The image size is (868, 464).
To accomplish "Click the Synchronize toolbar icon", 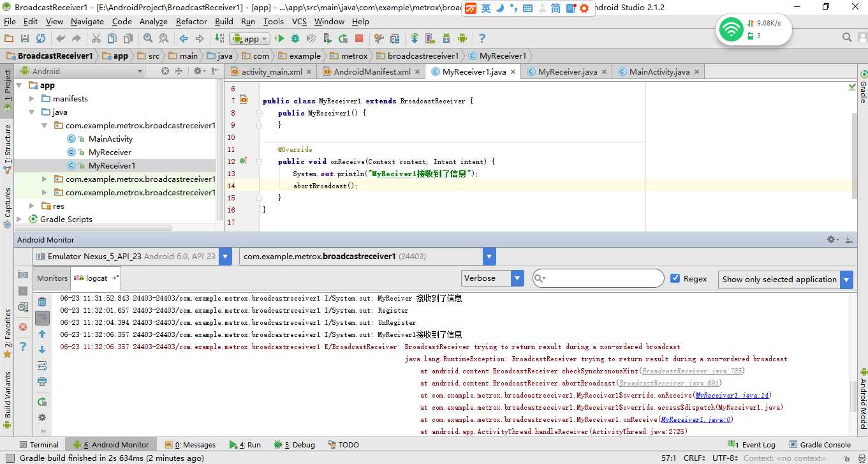I will [x=41, y=38].
